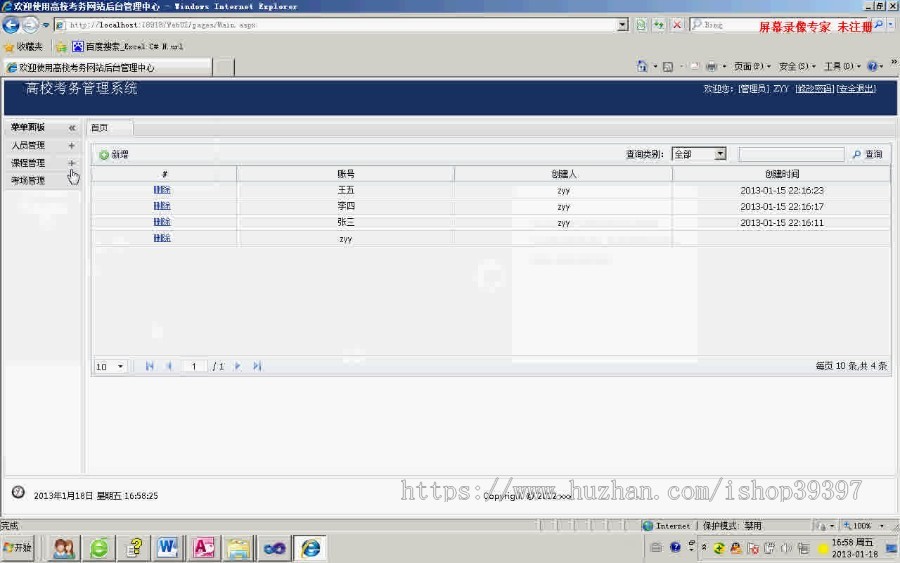Screen dimensions: 900x563
Task: Go to the first page of results
Action: pyautogui.click(x=149, y=366)
